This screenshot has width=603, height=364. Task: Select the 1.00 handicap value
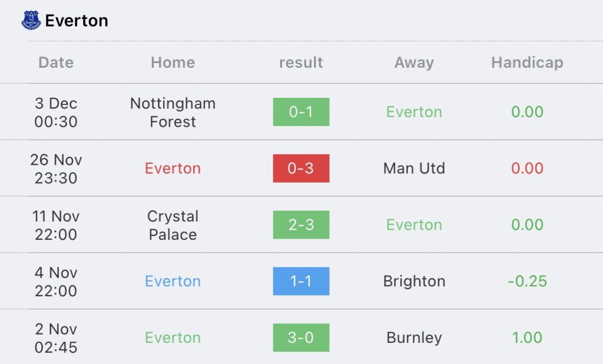tap(527, 337)
